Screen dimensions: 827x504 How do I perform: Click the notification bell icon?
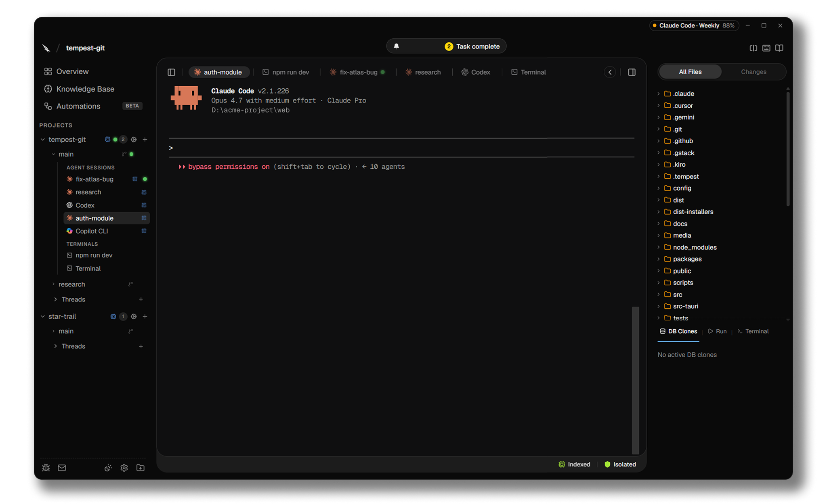(x=396, y=46)
